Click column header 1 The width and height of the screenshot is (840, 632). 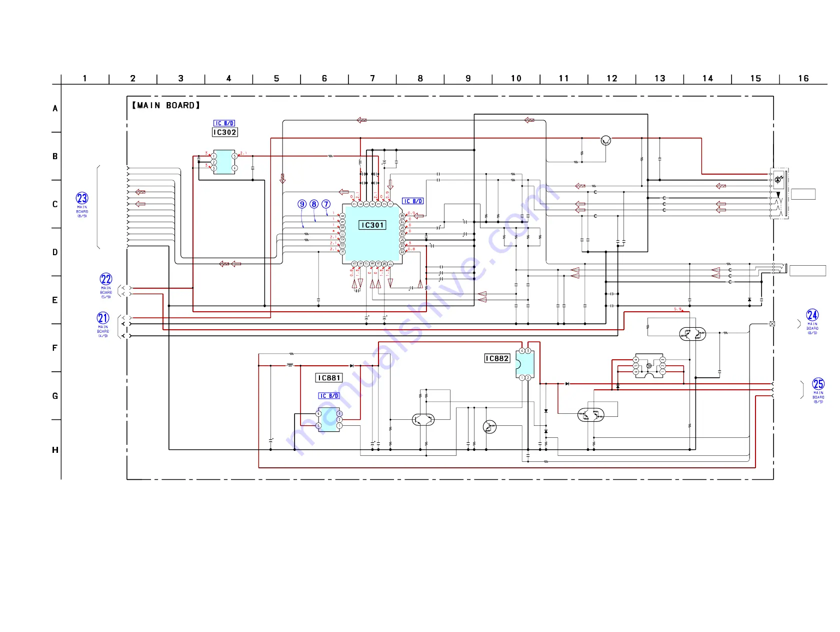[85, 79]
